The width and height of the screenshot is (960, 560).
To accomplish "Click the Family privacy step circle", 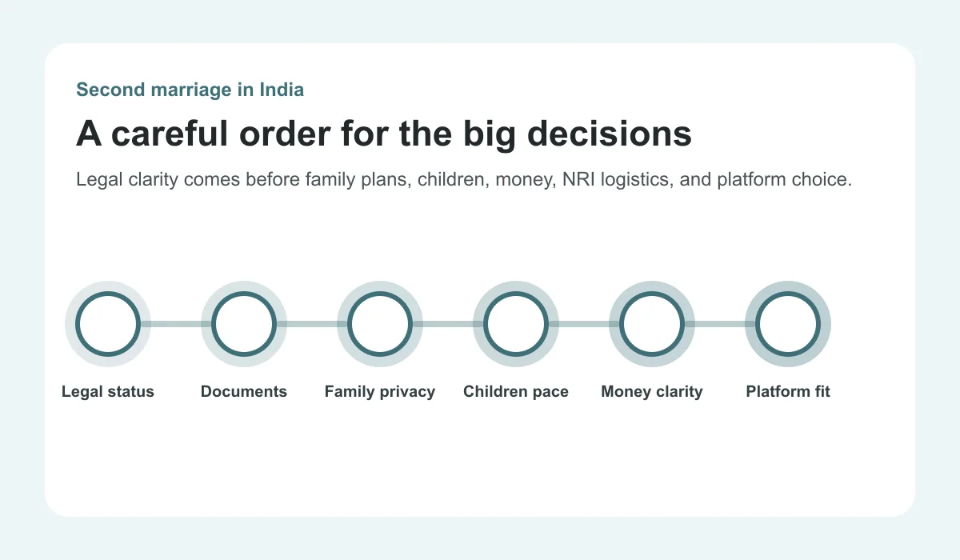I will coord(380,324).
